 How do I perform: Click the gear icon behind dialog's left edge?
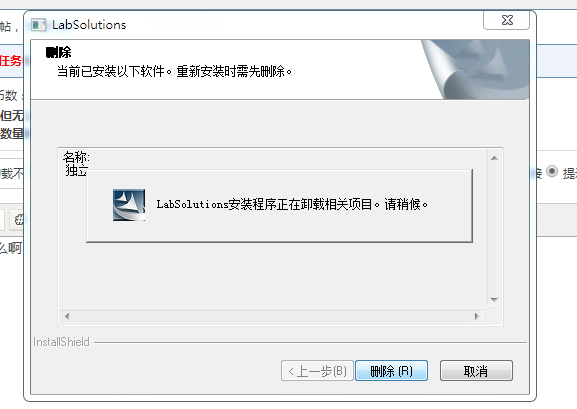point(18,220)
